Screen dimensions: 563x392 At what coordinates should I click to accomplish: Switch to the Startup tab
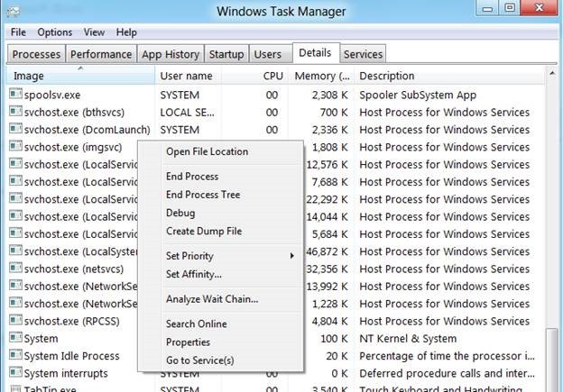[x=226, y=54]
